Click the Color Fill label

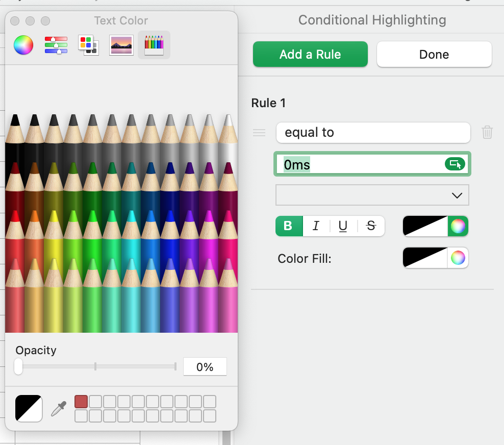click(305, 259)
